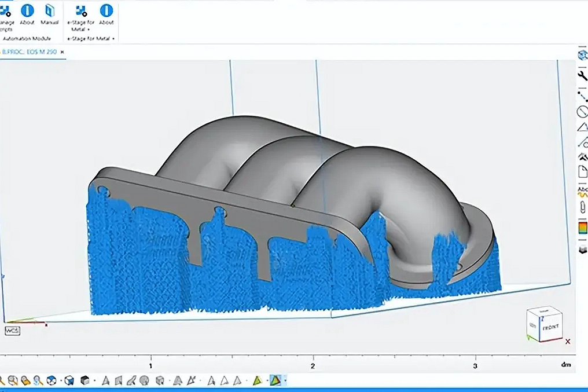
Task: Switch to the EOS M 290 scene tab
Action: coord(29,52)
